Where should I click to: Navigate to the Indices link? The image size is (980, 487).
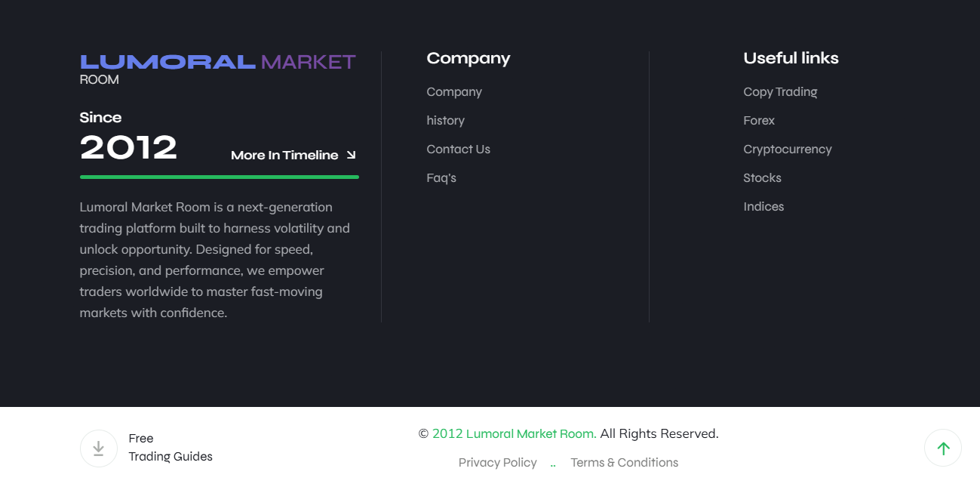(x=763, y=207)
